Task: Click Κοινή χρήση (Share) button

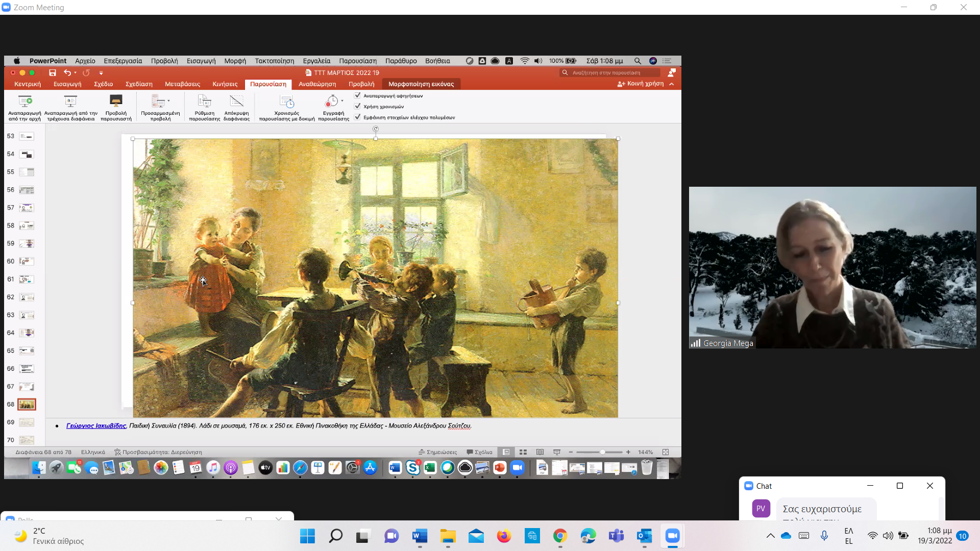Action: tap(641, 84)
